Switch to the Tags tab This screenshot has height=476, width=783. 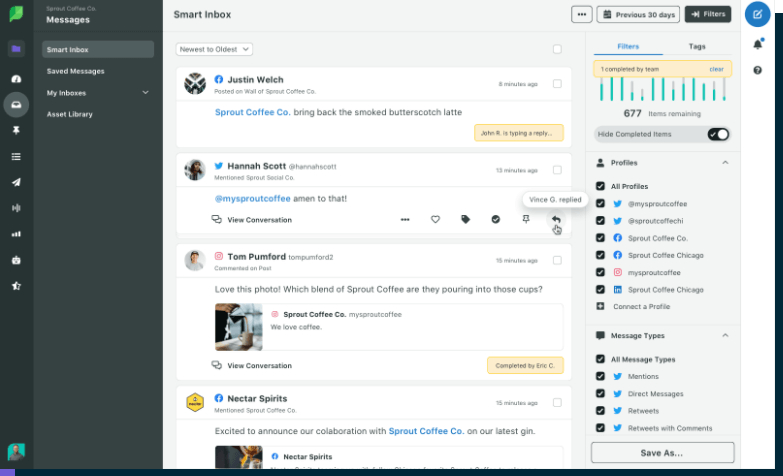click(697, 46)
